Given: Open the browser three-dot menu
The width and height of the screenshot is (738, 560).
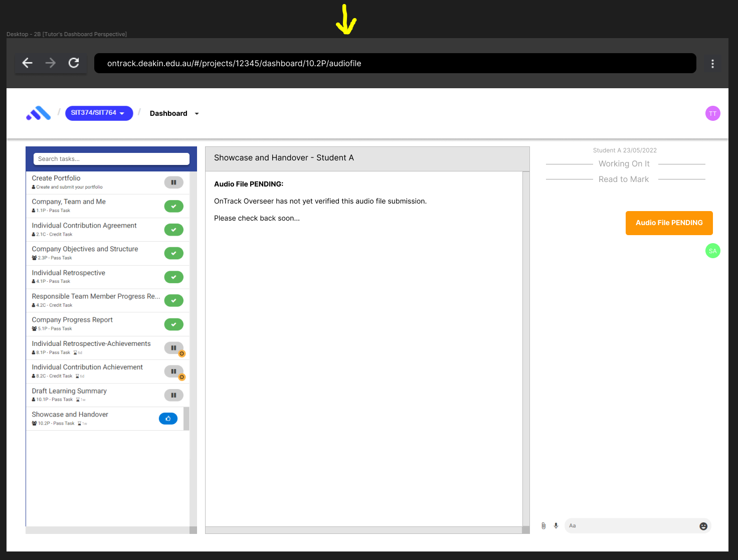Looking at the screenshot, I should click(x=712, y=64).
